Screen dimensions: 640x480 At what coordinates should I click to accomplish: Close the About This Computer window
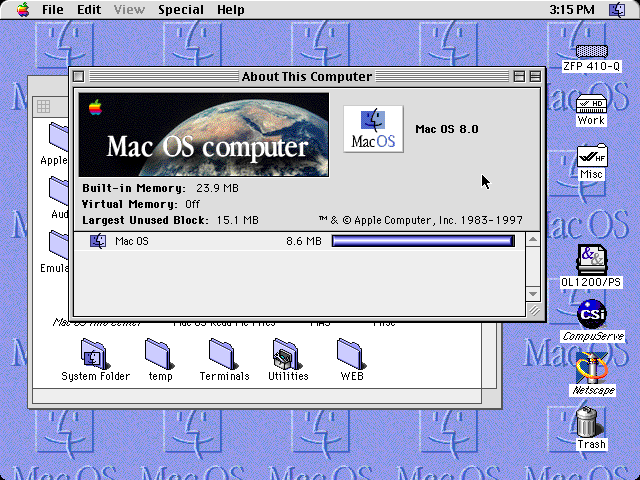pyautogui.click(x=79, y=76)
